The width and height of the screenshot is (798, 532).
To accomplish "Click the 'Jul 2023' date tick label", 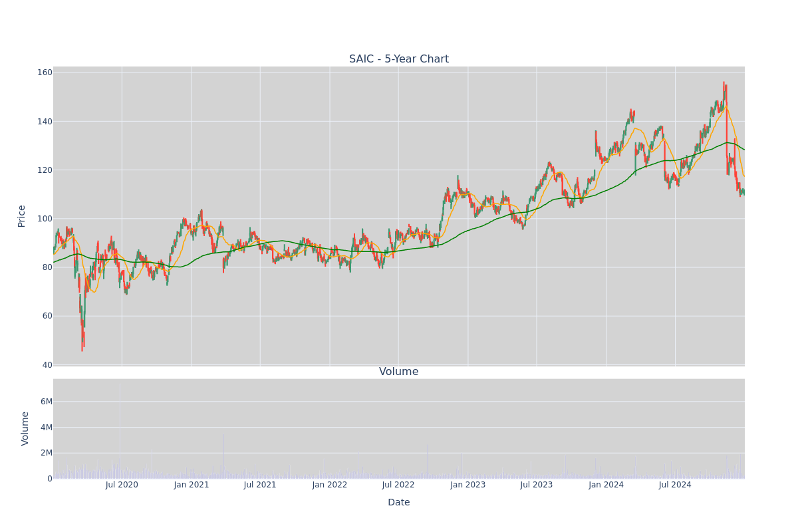I will pos(537,485).
